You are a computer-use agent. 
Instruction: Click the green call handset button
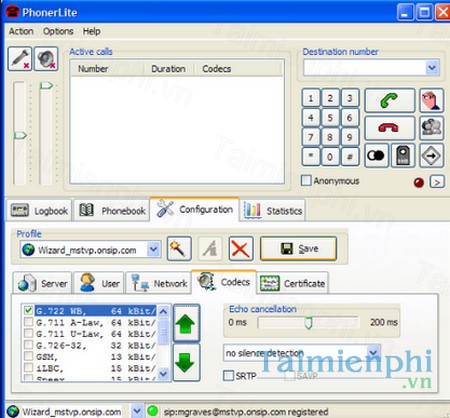(390, 100)
